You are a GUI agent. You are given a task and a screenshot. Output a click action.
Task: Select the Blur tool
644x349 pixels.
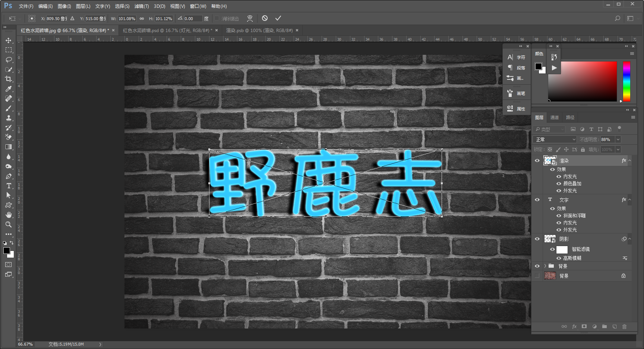(x=9, y=157)
